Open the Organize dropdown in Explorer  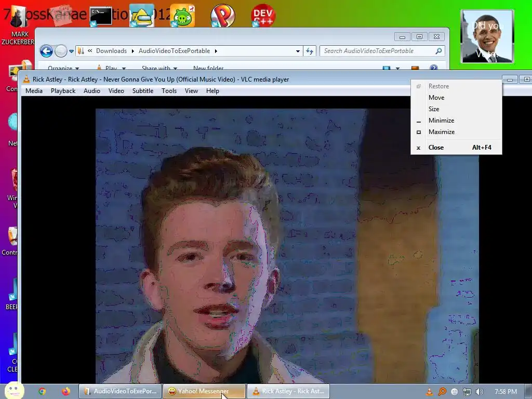click(x=63, y=68)
